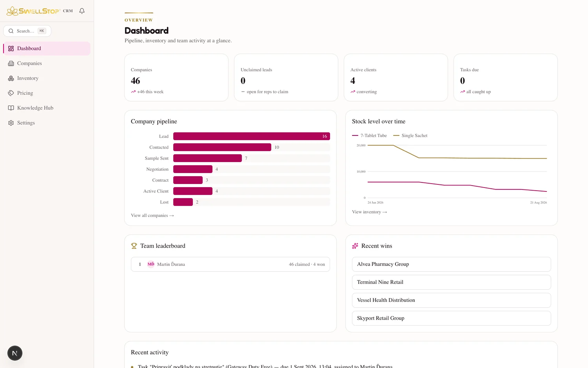Viewport: 588px width, 368px height.
Task: Click the Settings gear icon
Action: tap(11, 123)
